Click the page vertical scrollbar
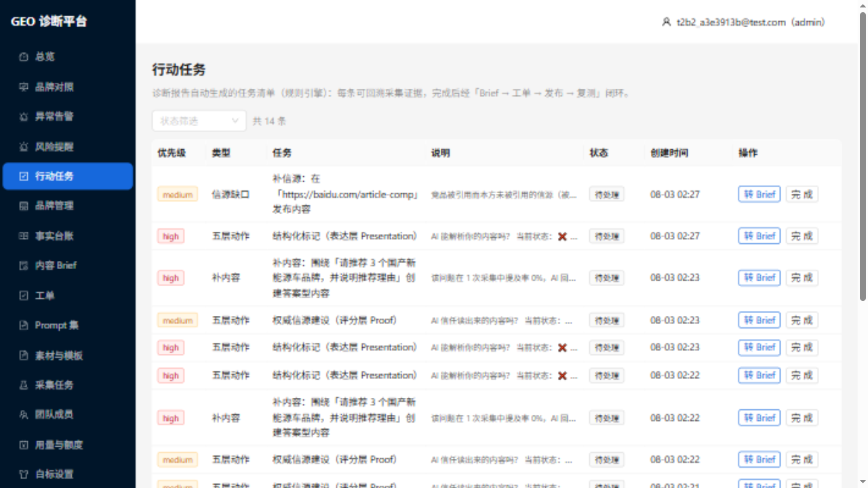The height and width of the screenshot is (488, 868). [x=863, y=156]
